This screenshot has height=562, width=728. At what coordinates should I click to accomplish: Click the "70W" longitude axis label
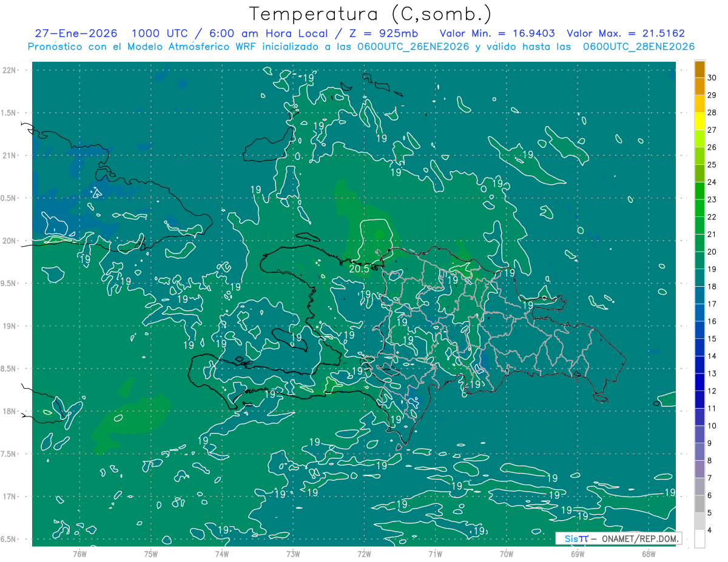pos(507,554)
